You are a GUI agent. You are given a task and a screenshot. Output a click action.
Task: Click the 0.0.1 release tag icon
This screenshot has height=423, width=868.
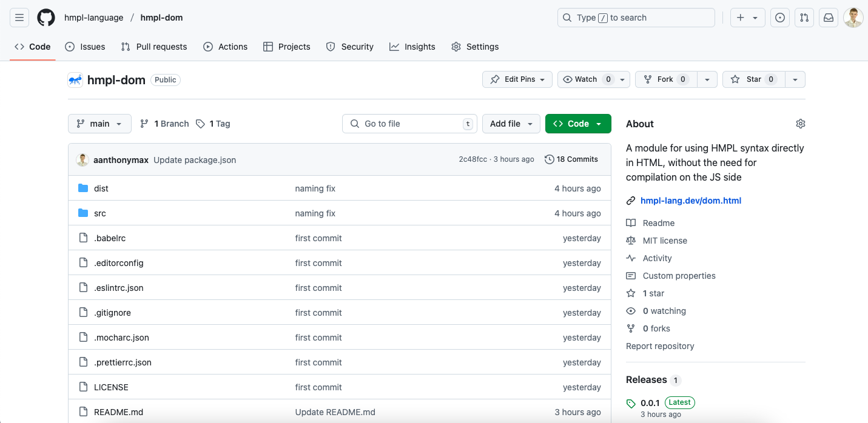pos(631,403)
